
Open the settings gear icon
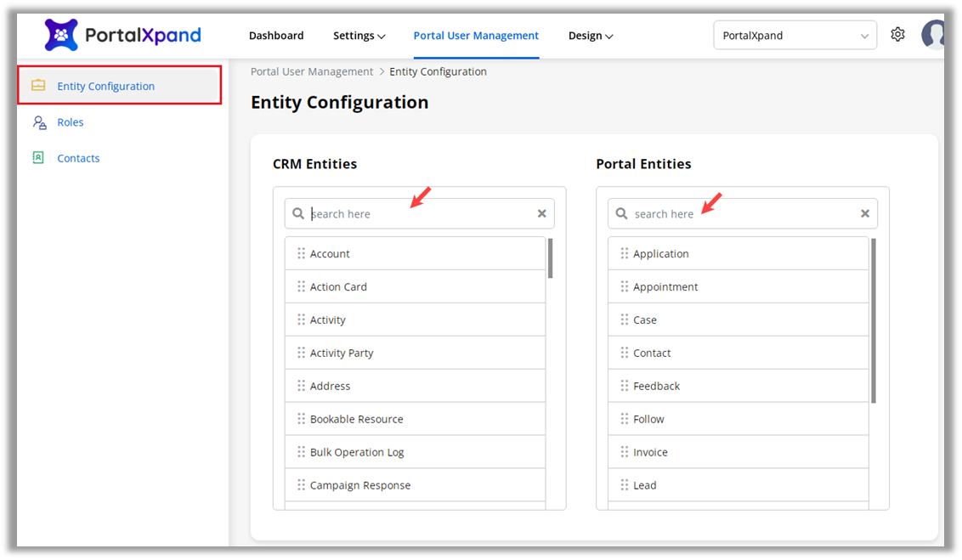[x=897, y=35]
